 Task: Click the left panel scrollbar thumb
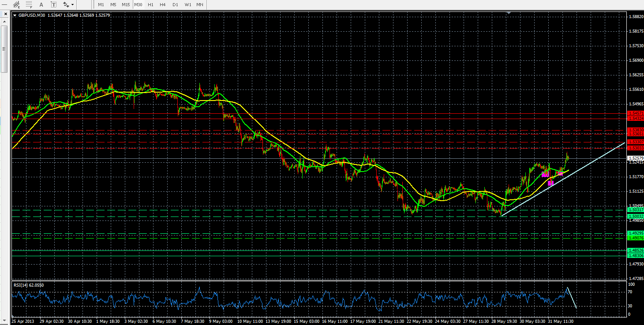point(4,49)
